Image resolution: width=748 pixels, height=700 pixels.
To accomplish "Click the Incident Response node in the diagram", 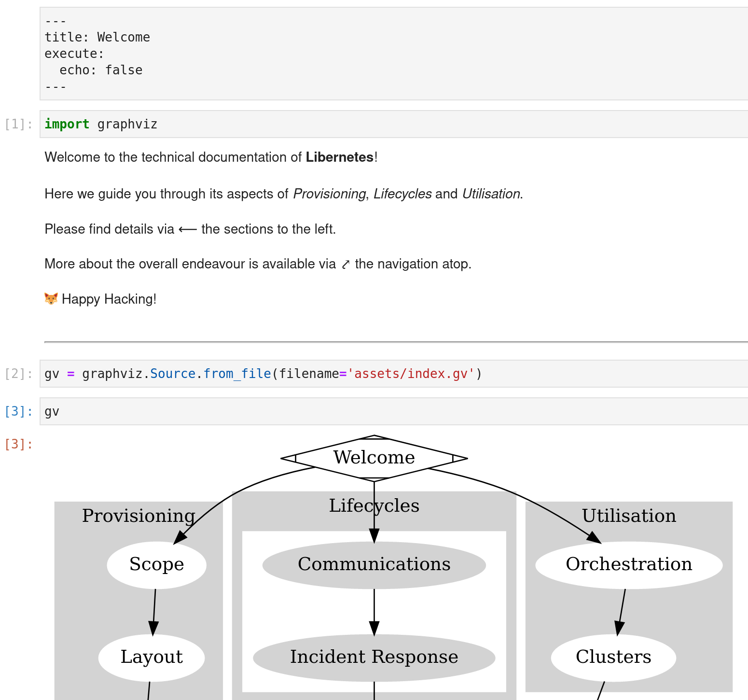I will coord(374,657).
